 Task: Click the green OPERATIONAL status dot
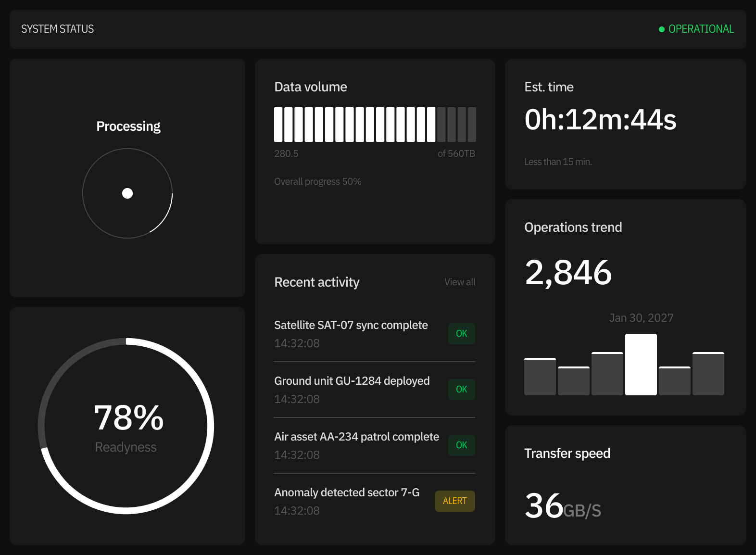(662, 29)
